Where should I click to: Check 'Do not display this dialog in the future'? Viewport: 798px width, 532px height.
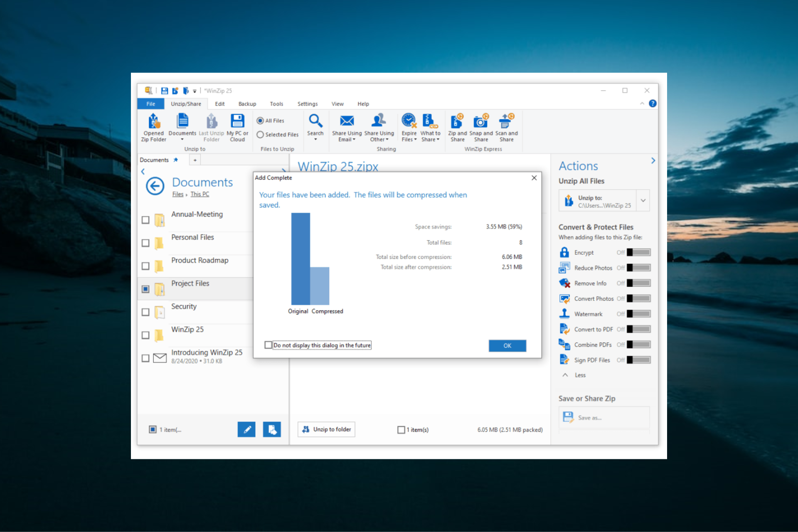[x=268, y=345]
